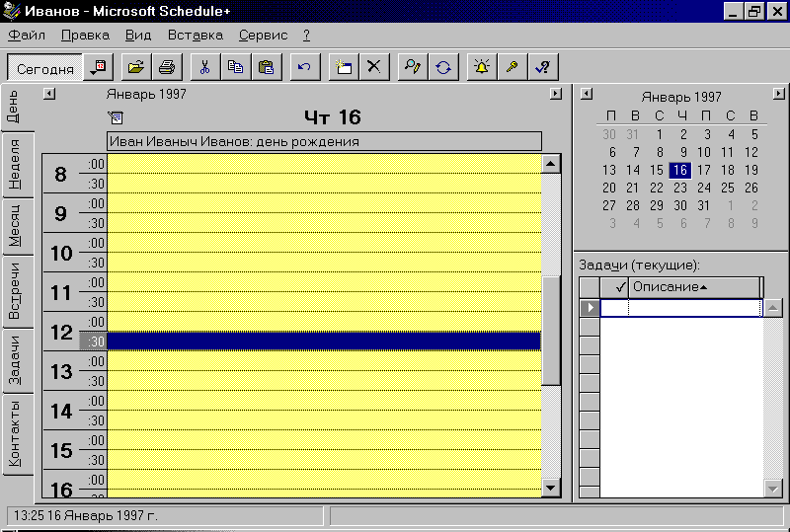The image size is (790, 532).
Task: Click the Go To Date calendar icon
Action: [98, 67]
